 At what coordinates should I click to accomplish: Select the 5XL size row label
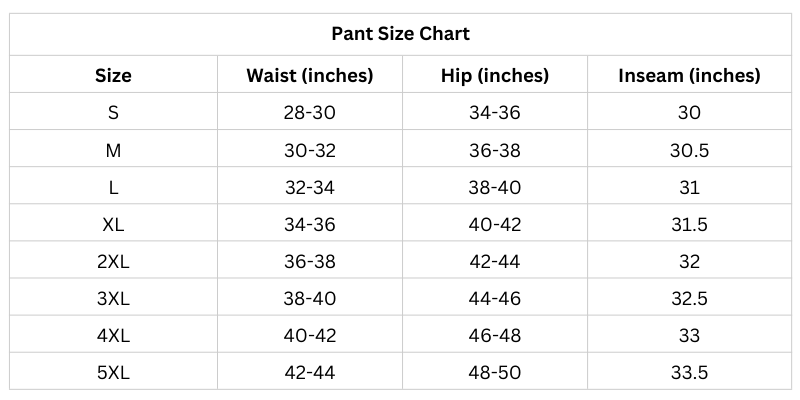click(113, 373)
